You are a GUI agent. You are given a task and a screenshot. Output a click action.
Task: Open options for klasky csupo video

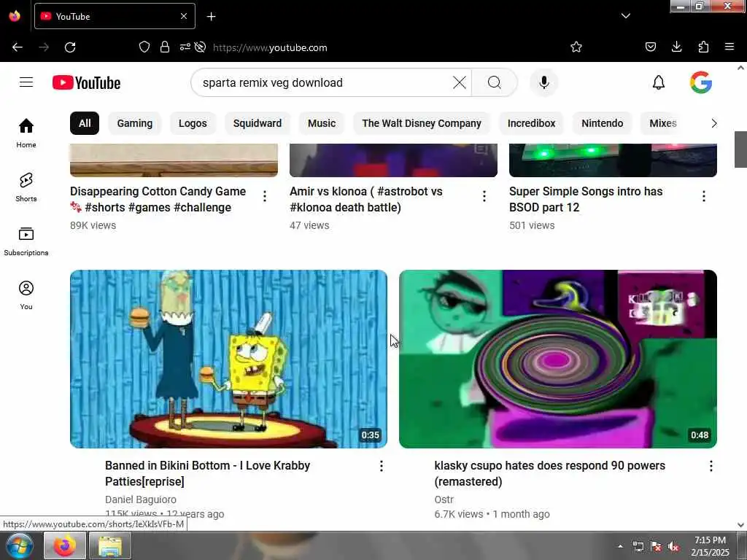711,466
